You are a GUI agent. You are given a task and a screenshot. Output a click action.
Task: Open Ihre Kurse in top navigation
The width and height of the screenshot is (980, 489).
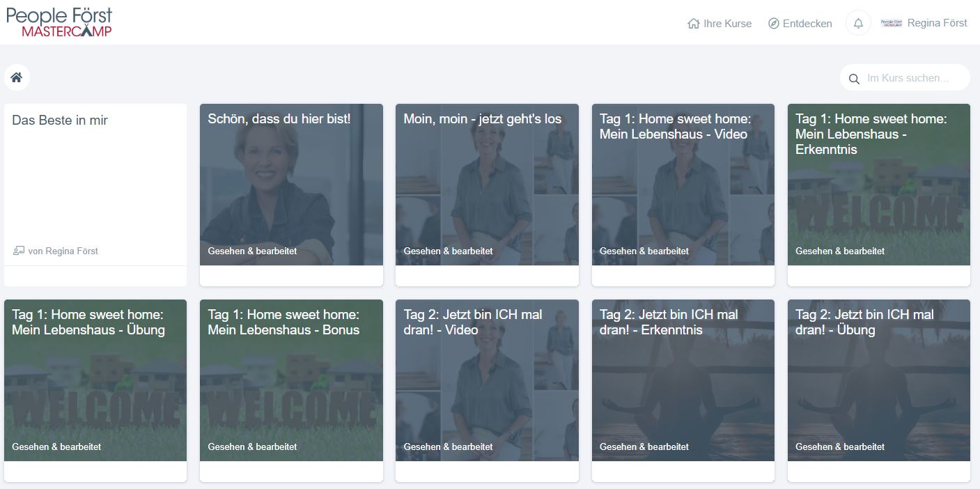pyautogui.click(x=727, y=24)
